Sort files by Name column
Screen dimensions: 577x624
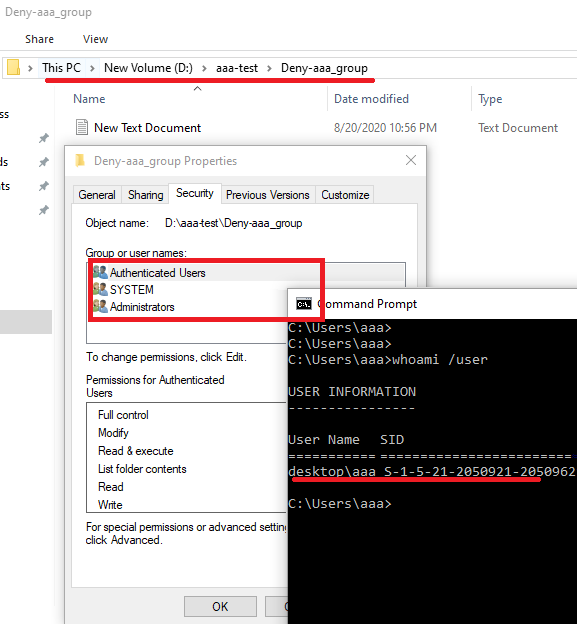pyautogui.click(x=89, y=99)
